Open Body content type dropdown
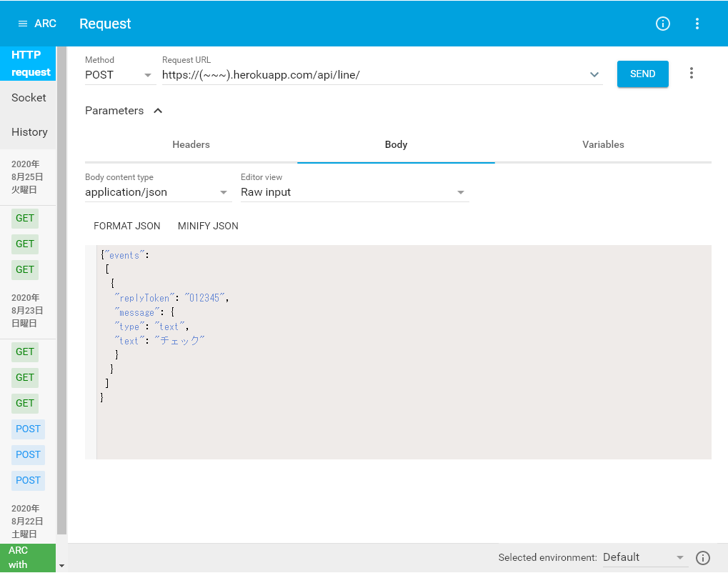728x573 pixels. tap(157, 192)
